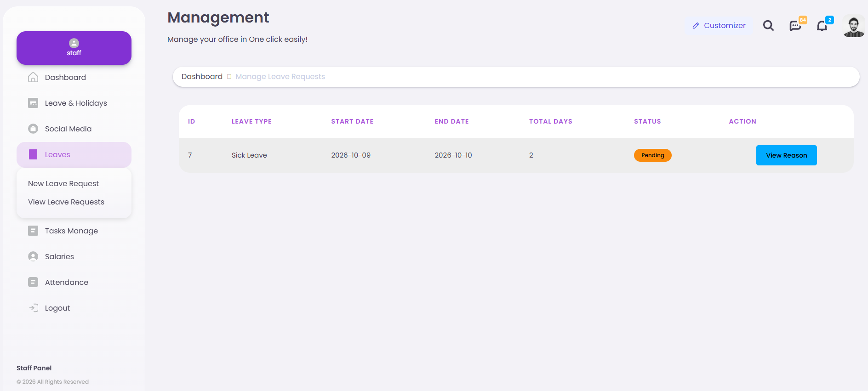
Task: Click the ACTION column header
Action: 742,121
